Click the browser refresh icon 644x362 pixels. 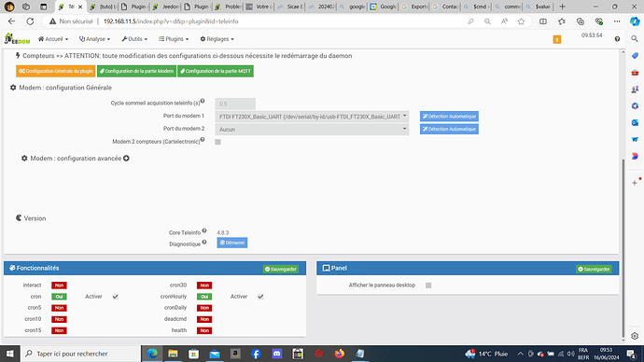(30, 21)
